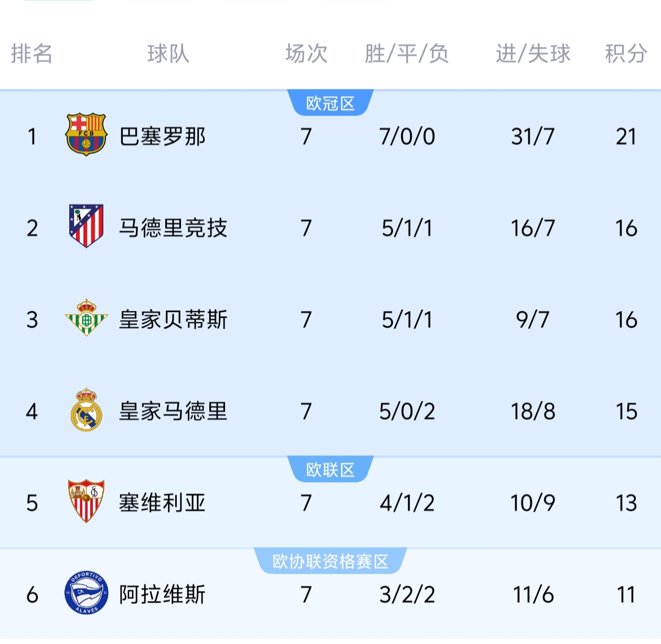Sort by the 积分 column header
Image resolution: width=661 pixels, height=644 pixels.
coord(626,53)
